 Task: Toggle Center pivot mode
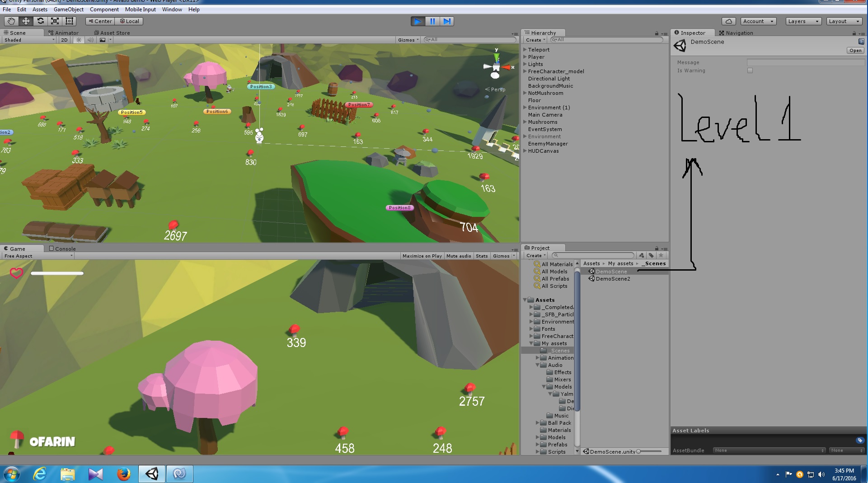point(100,21)
